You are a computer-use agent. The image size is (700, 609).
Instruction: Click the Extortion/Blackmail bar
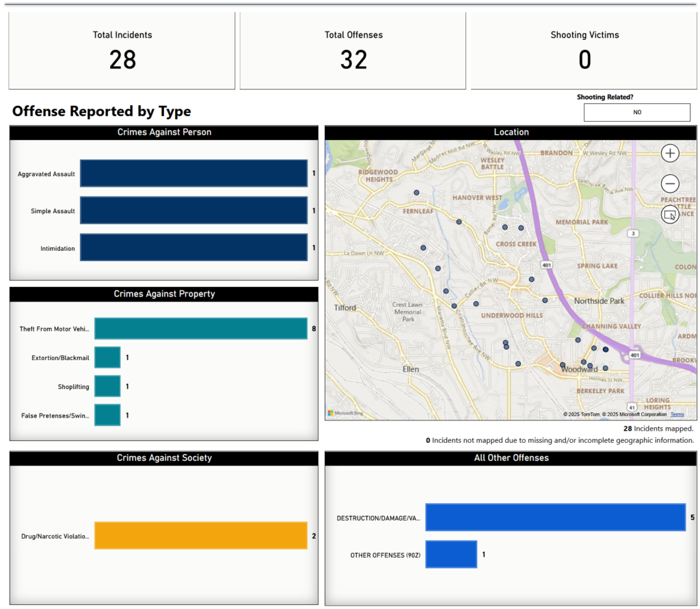(107, 357)
